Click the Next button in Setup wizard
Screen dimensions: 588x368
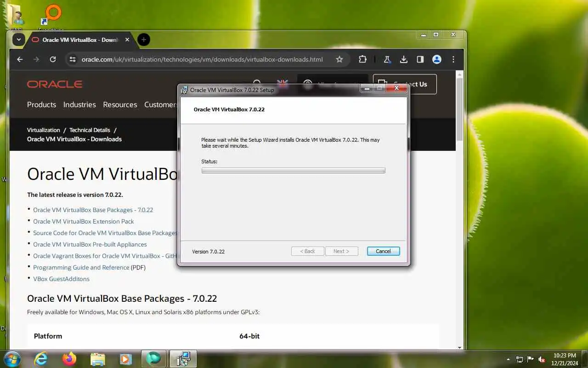341,251
